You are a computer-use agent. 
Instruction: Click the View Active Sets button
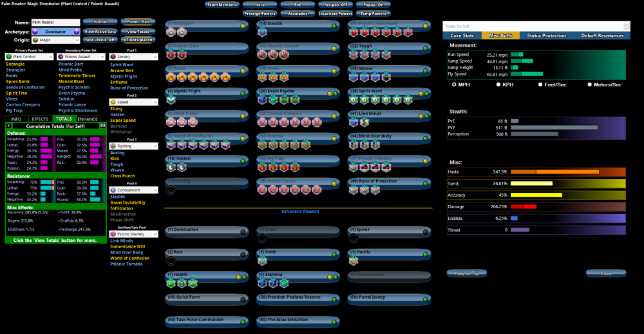click(x=100, y=32)
